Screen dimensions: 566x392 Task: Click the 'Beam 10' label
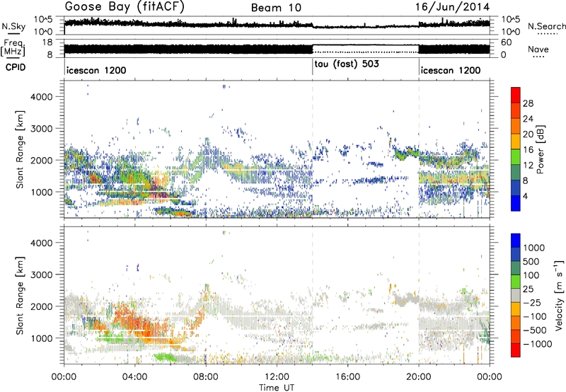click(276, 8)
